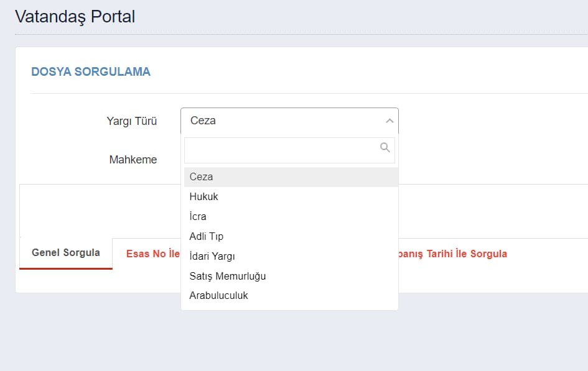The height and width of the screenshot is (371, 588).
Task: Open the Esas No İle tab
Action: pyautogui.click(x=153, y=254)
